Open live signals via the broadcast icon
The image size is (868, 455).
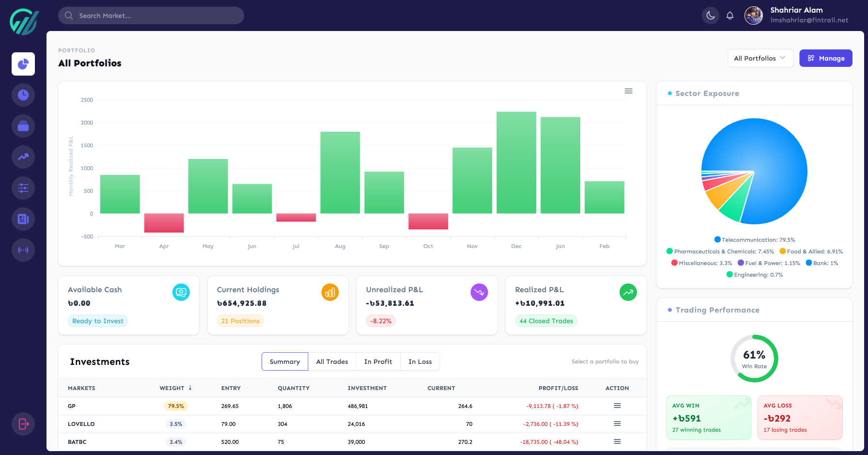[x=23, y=250]
